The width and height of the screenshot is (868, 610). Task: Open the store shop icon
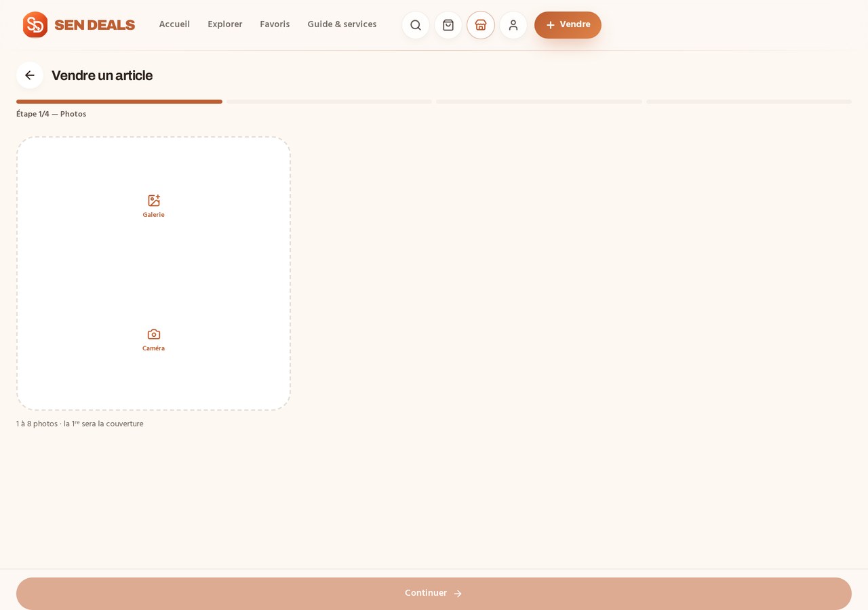pyautogui.click(x=481, y=25)
